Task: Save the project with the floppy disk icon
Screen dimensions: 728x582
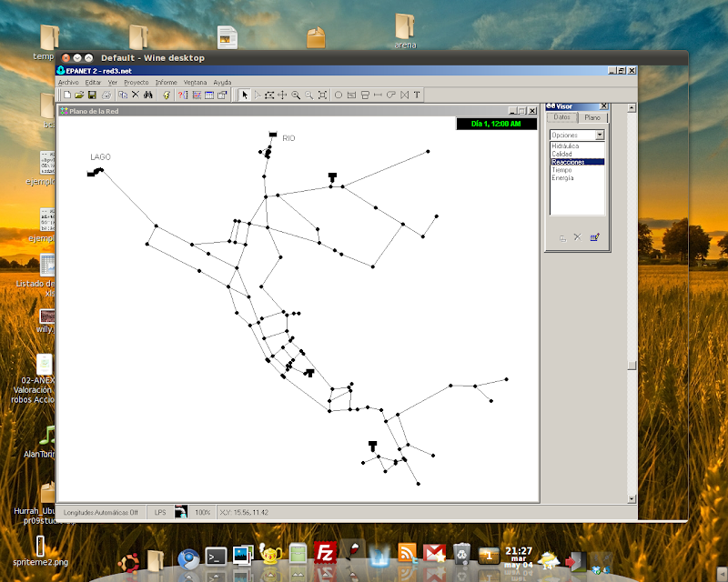Action: [92, 95]
